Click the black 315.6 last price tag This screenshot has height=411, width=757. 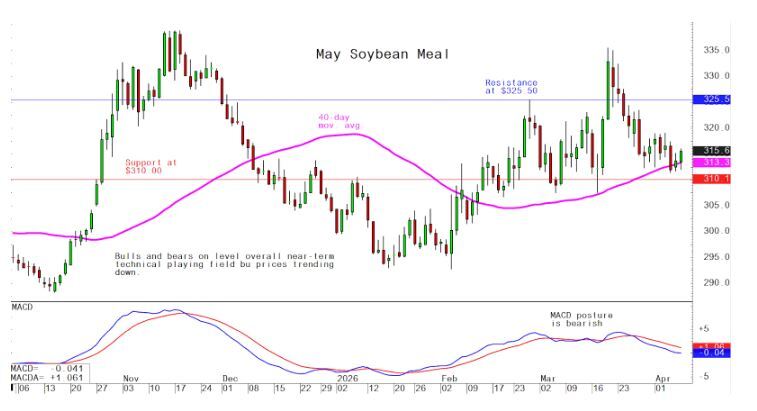pyautogui.click(x=717, y=150)
